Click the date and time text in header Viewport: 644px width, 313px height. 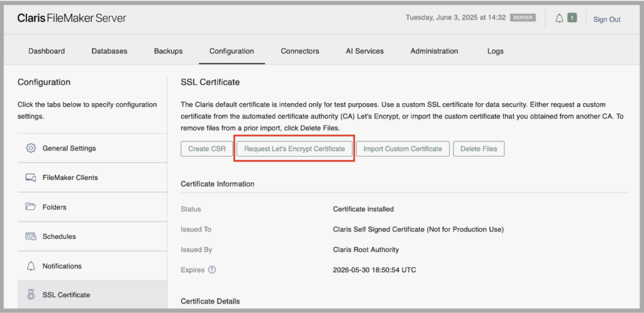pos(455,18)
